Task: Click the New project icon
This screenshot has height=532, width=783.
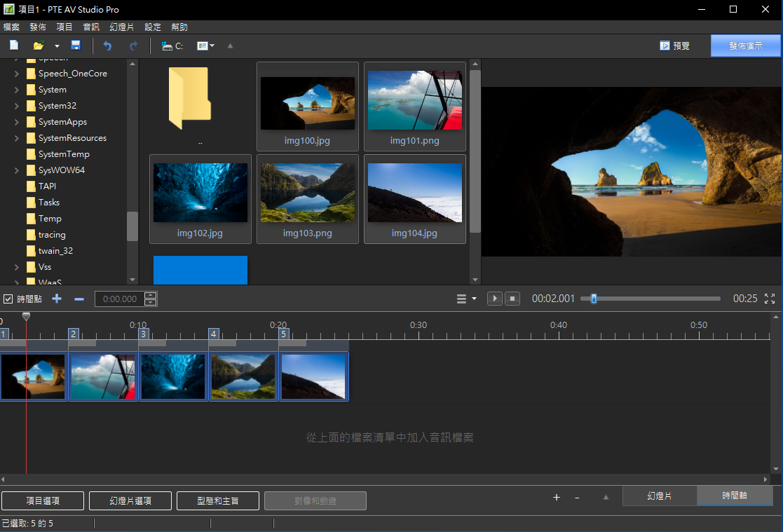Action: 14,46
